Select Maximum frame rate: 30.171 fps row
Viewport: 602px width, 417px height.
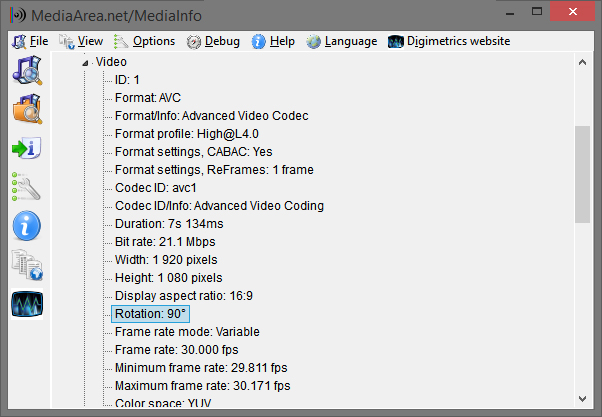click(203, 386)
